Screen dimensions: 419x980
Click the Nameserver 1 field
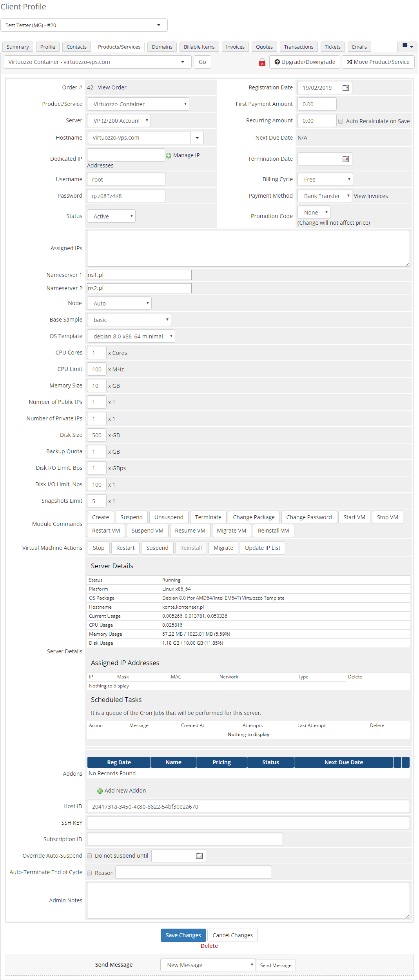139,275
